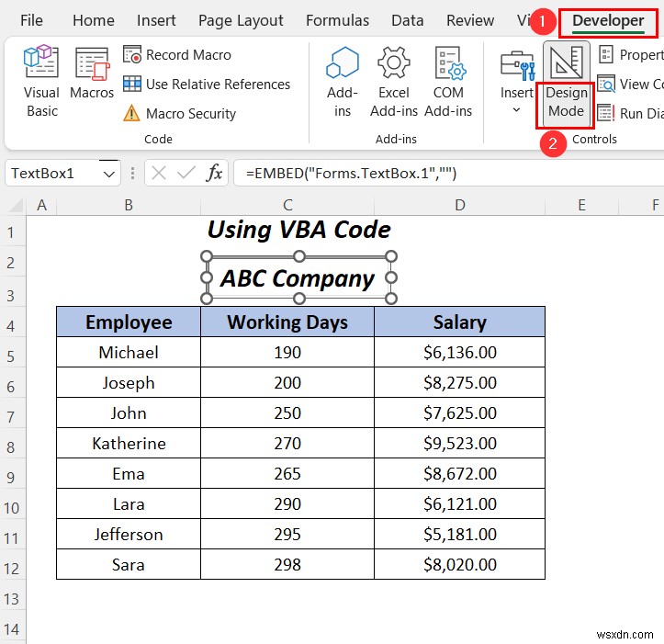Open Excel Add-ins

tap(394, 82)
